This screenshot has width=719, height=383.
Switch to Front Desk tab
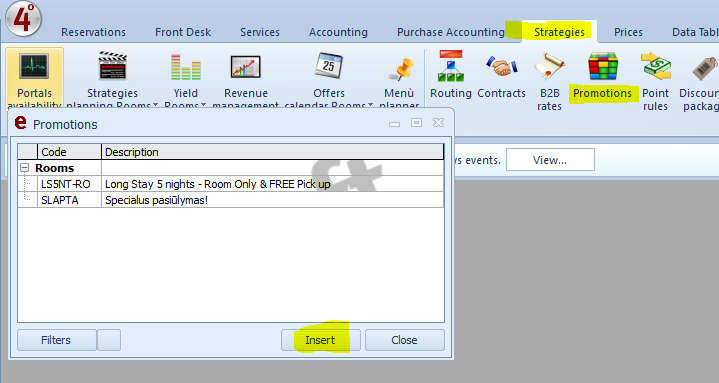(x=183, y=32)
